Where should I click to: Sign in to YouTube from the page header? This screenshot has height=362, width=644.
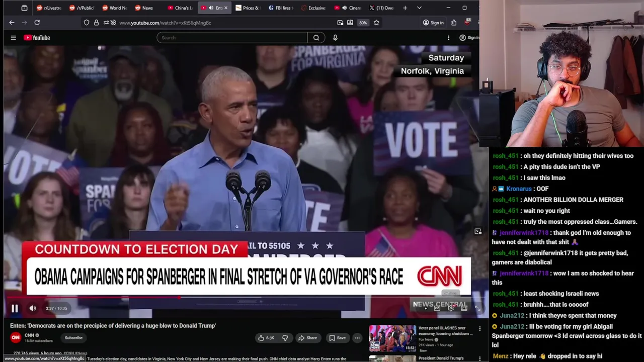469,38
